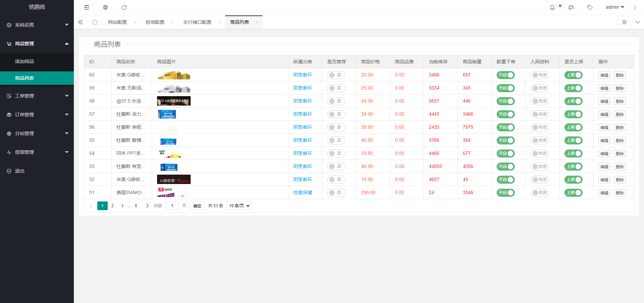Click the page number input field
The height and width of the screenshot is (303, 644).
(x=172, y=206)
